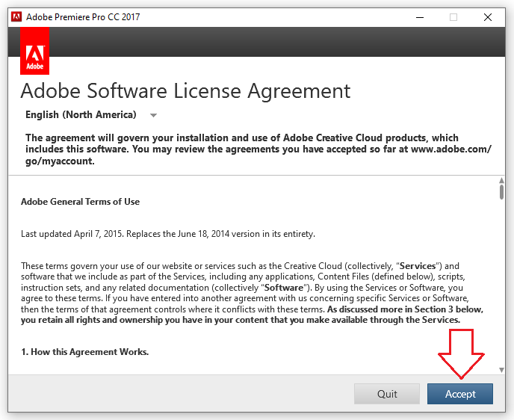Click the bold 'Services' term in paragraph
Viewport: 514px width, 420px height.
418,266
